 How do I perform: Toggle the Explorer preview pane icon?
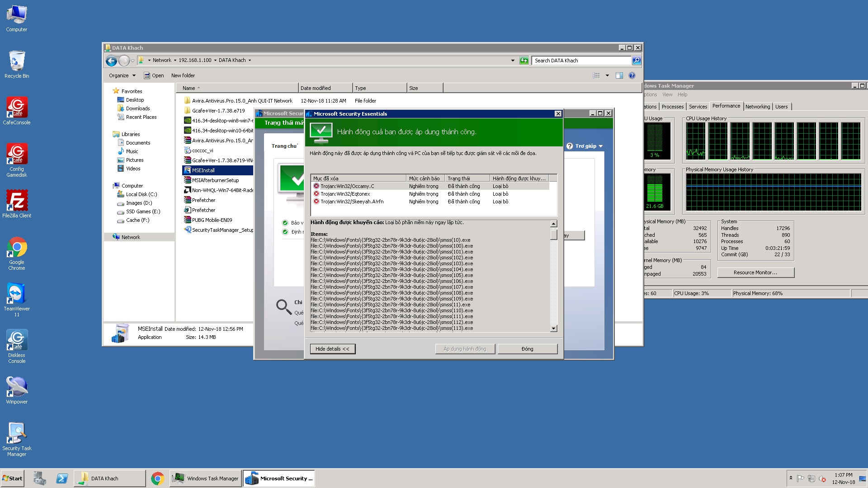coord(619,75)
